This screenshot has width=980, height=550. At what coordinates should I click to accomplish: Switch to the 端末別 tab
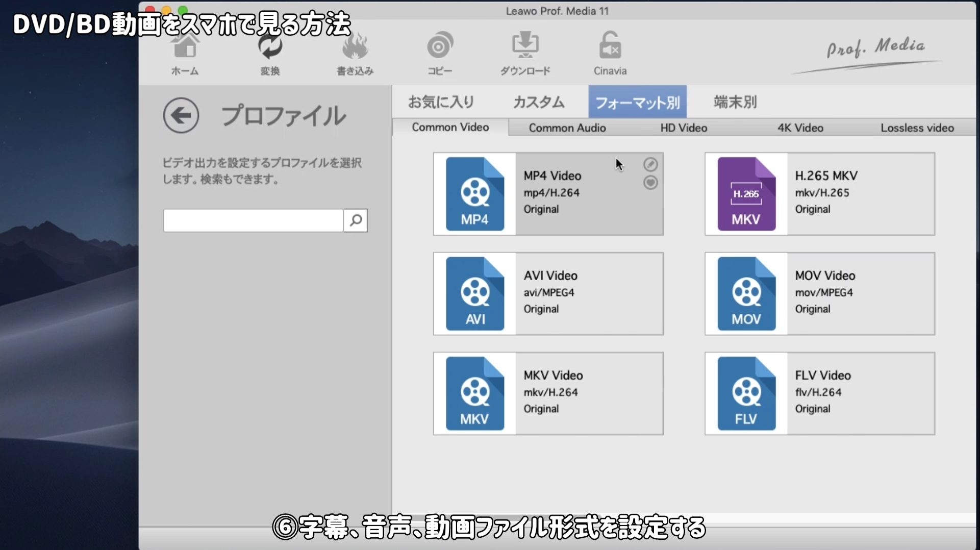click(735, 102)
